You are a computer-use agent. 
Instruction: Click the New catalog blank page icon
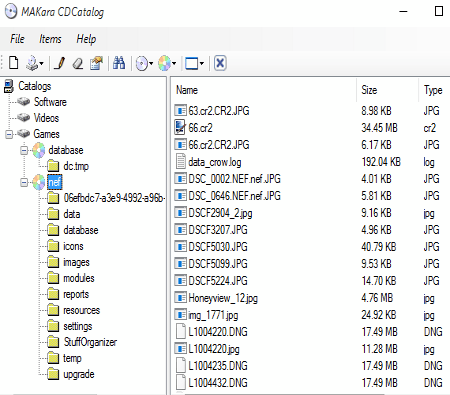14,63
